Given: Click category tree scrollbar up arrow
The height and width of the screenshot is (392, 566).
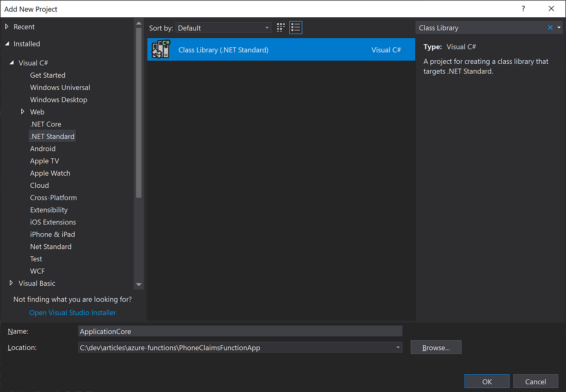Looking at the screenshot, I should click(x=139, y=23).
